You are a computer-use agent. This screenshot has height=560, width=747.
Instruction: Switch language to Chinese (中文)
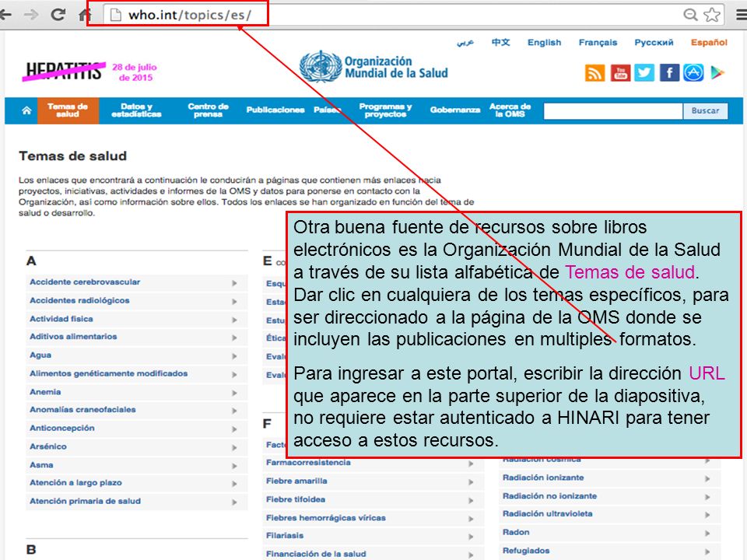pyautogui.click(x=500, y=42)
